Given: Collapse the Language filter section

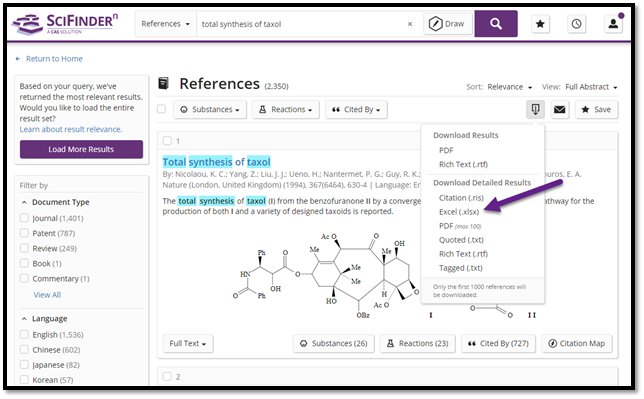Looking at the screenshot, I should click(x=24, y=319).
